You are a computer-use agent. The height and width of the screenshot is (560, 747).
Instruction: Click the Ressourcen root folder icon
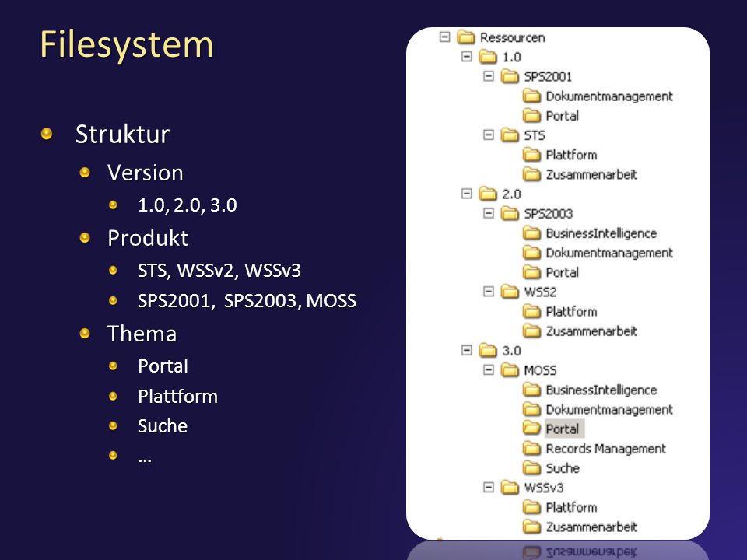click(466, 37)
